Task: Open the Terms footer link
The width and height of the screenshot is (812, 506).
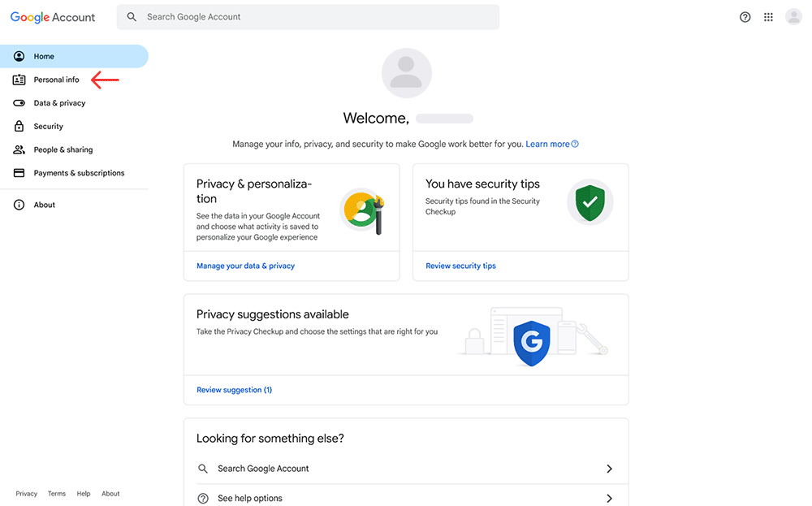Action: 57,494
